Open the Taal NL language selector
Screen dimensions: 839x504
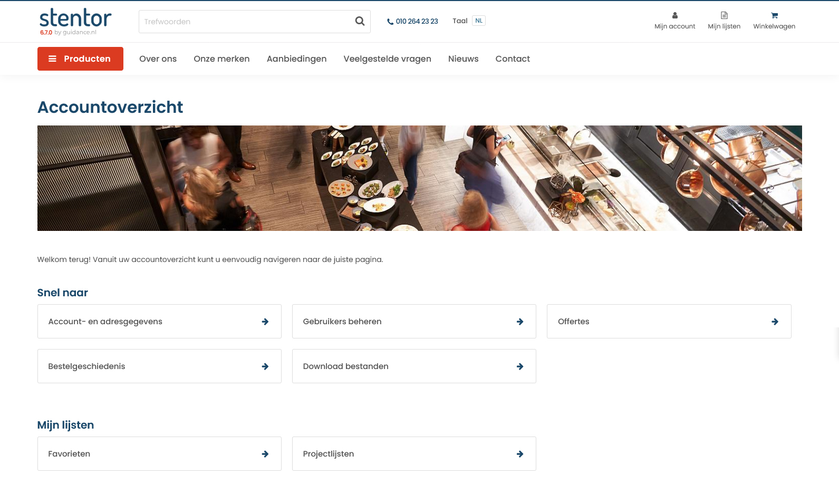point(478,21)
